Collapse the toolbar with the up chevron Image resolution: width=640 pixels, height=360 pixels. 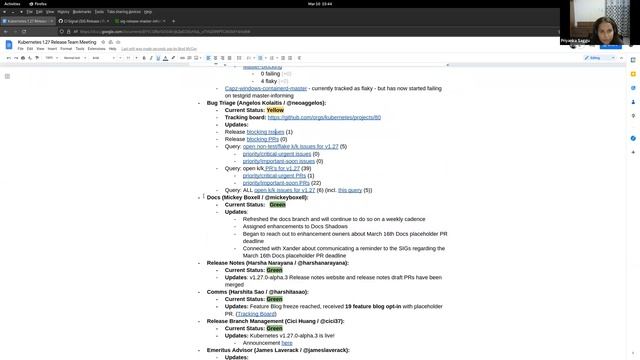(x=622, y=58)
